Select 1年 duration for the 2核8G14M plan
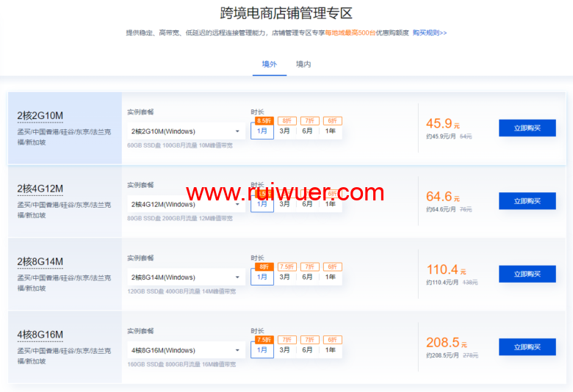 click(331, 277)
